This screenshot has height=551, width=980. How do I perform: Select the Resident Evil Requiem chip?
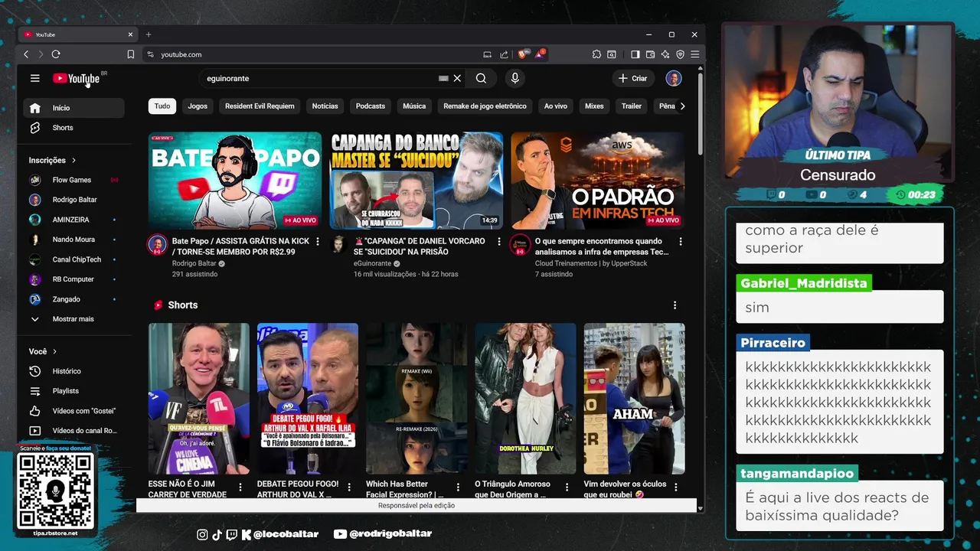(260, 106)
